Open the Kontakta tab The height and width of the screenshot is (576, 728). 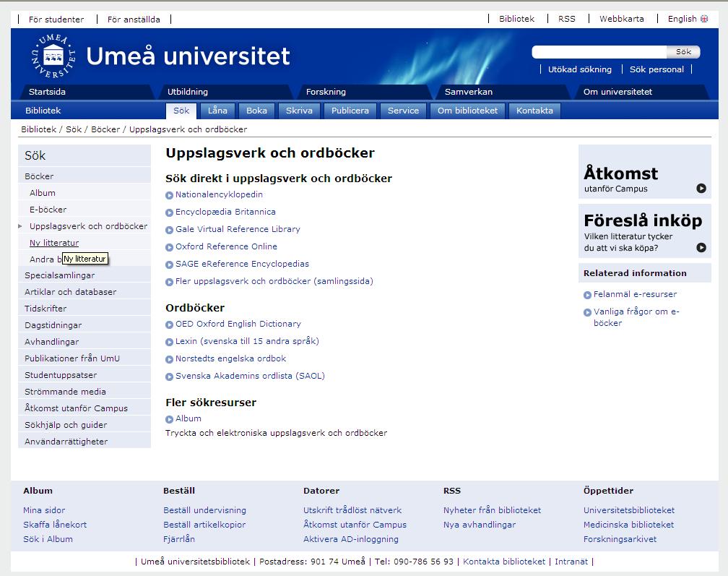pos(534,111)
